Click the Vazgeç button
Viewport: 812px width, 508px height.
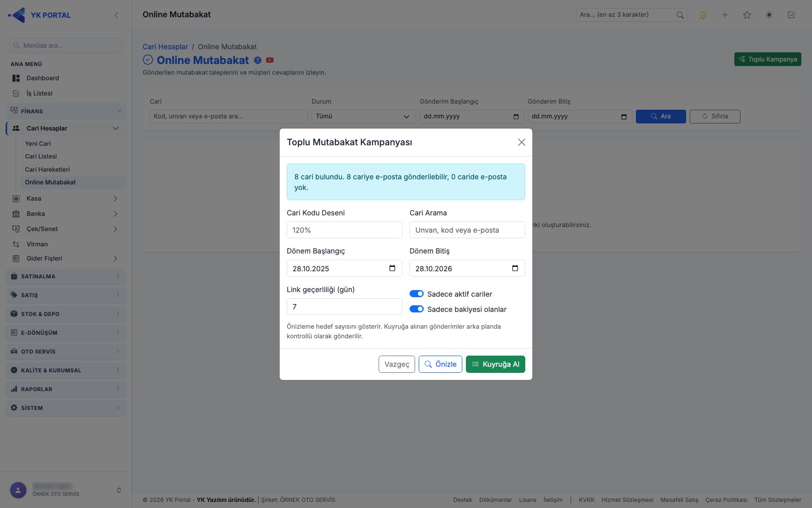(397, 364)
